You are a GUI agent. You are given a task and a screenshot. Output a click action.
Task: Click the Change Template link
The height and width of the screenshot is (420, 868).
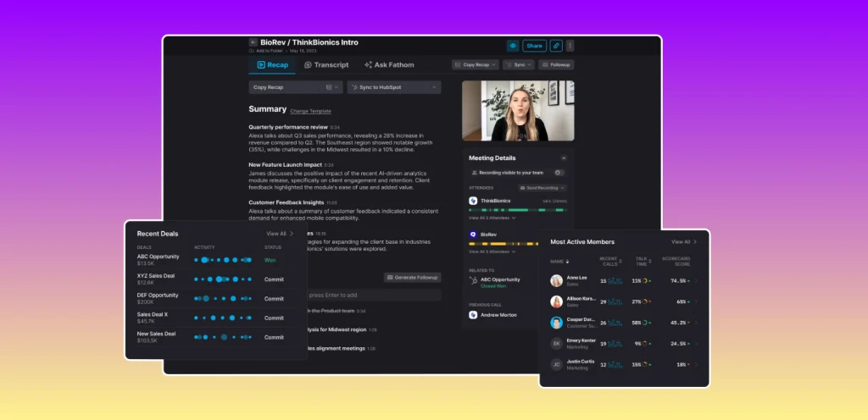(x=310, y=111)
